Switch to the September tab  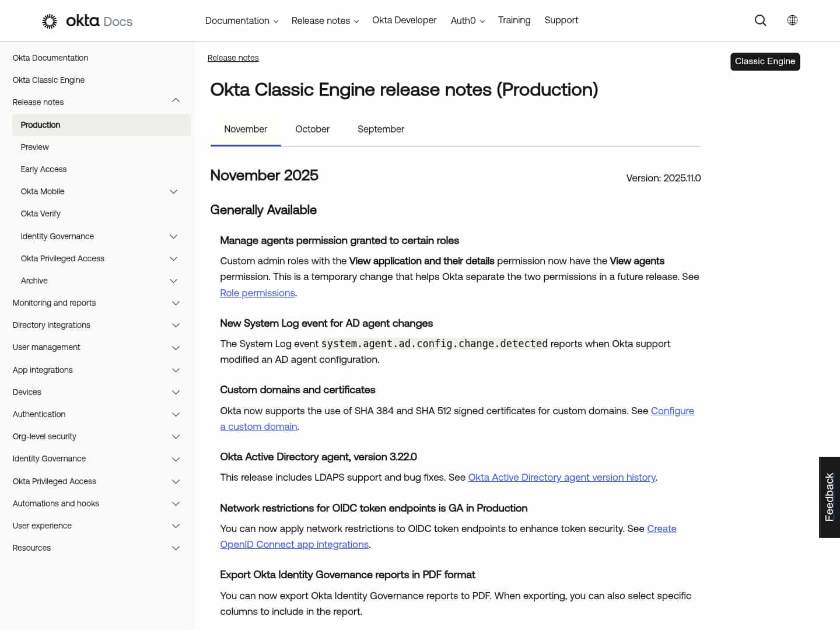click(380, 129)
